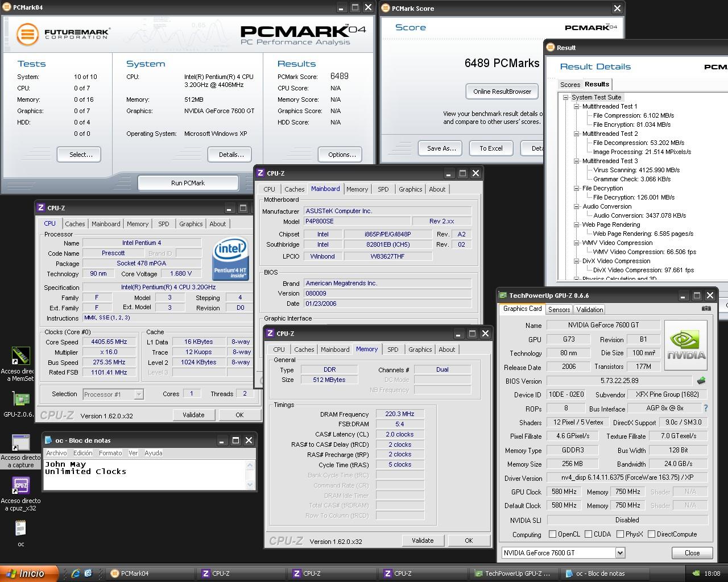Screen dimensions: 728x582
Task: Open system Details... in PCMark04
Action: coord(231,155)
